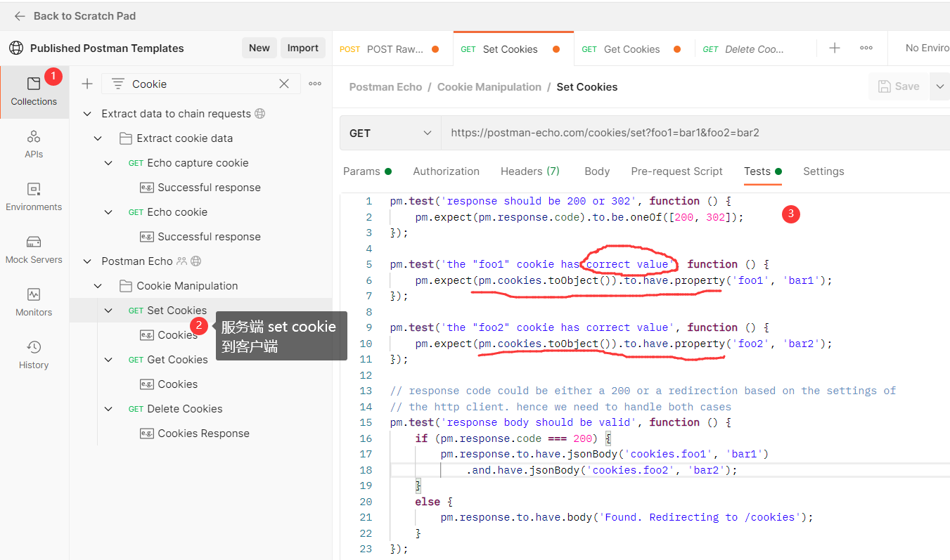Open the collections more options menu

point(315,84)
